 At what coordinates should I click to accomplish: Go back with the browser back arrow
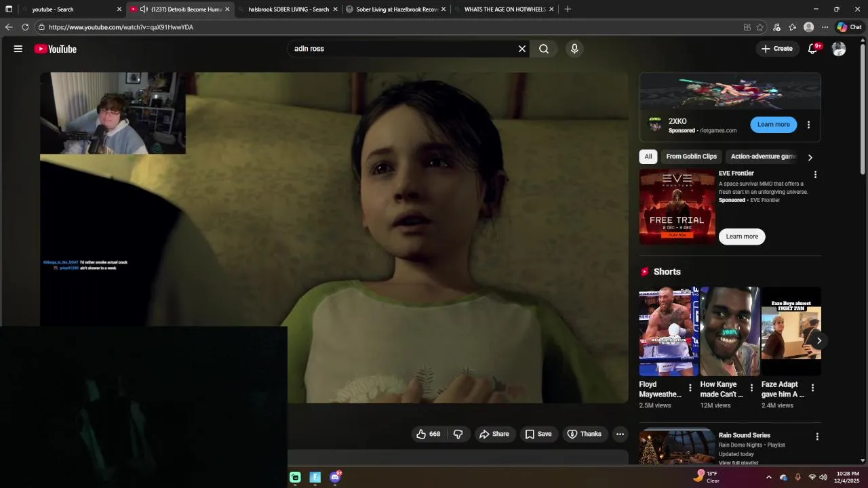pos(9,27)
